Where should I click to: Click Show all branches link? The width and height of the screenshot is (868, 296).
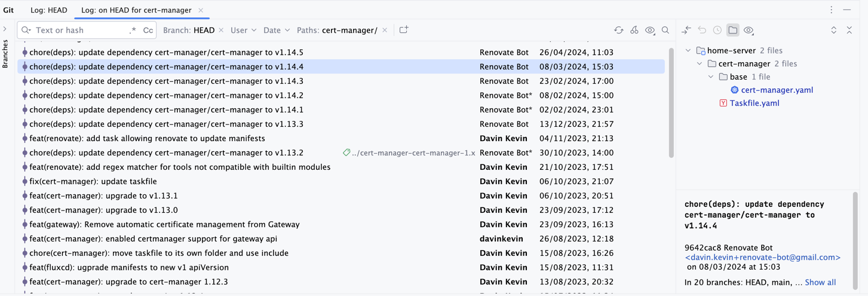click(x=820, y=283)
